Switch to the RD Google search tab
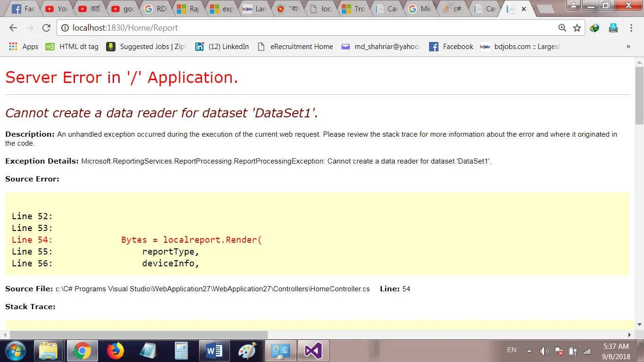 [155, 9]
